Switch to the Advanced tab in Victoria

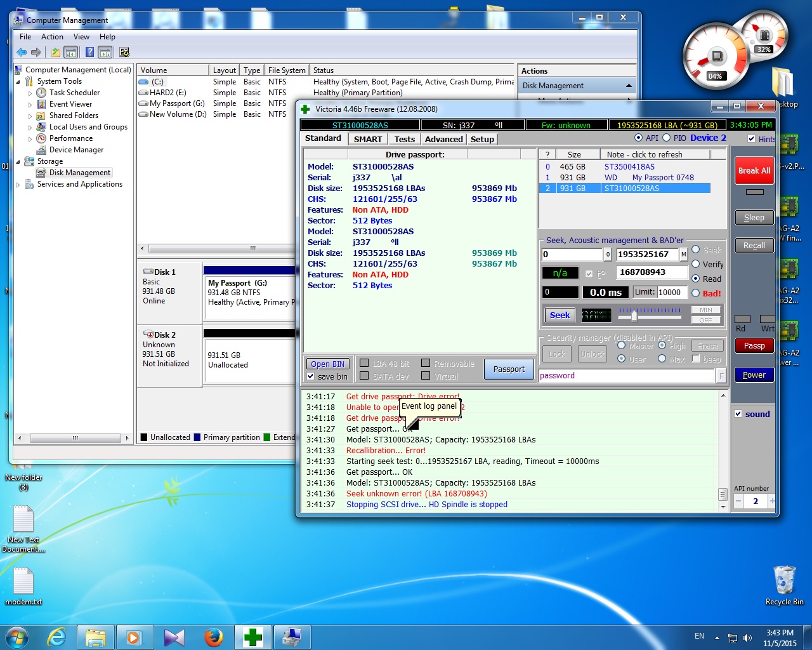click(x=444, y=140)
